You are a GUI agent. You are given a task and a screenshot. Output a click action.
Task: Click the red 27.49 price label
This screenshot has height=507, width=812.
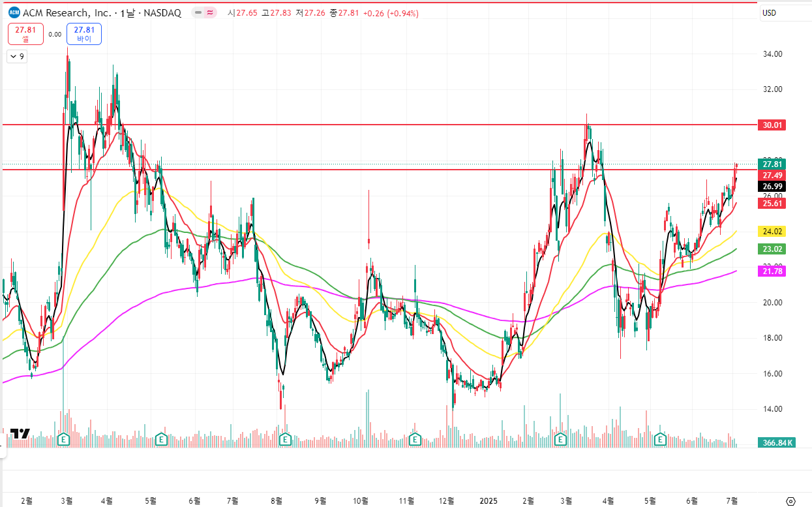pos(772,175)
